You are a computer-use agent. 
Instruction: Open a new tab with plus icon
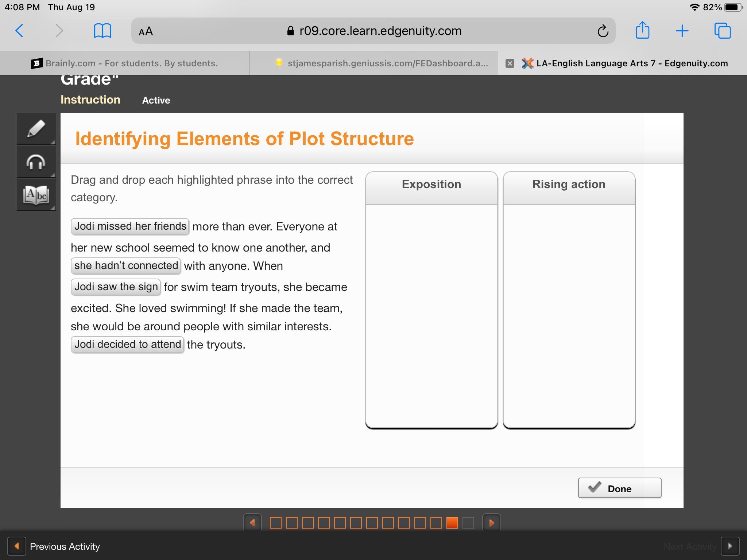(x=682, y=31)
